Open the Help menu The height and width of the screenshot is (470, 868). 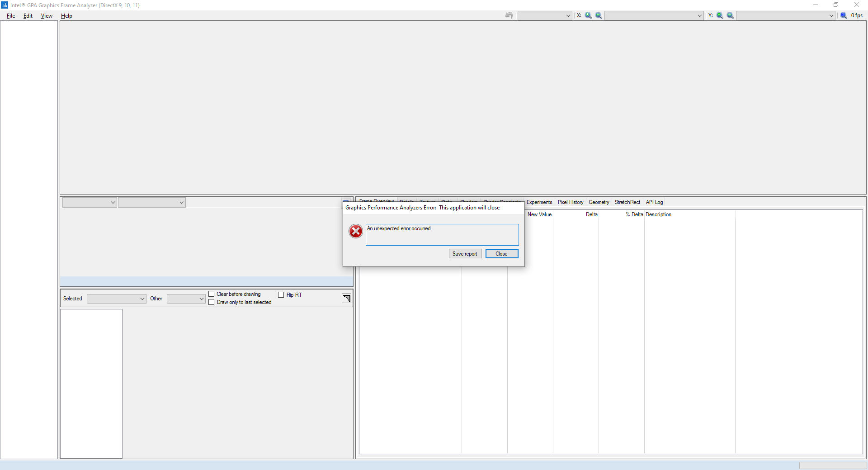click(66, 15)
